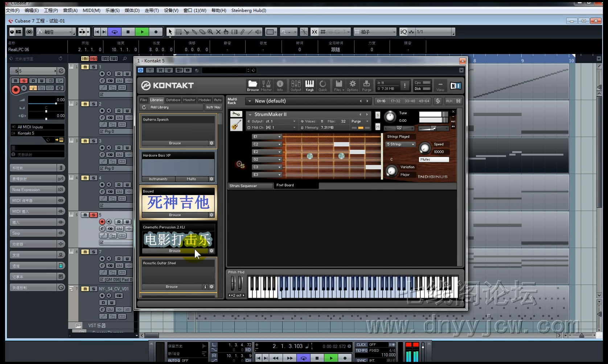
Task: Open Kontakt Files menu dropdown
Action: click(x=339, y=86)
